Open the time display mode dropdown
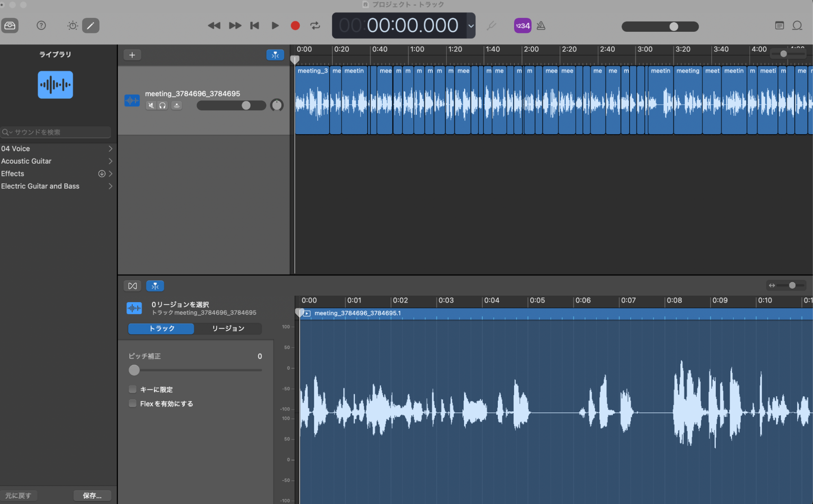This screenshot has height=504, width=813. [471, 26]
